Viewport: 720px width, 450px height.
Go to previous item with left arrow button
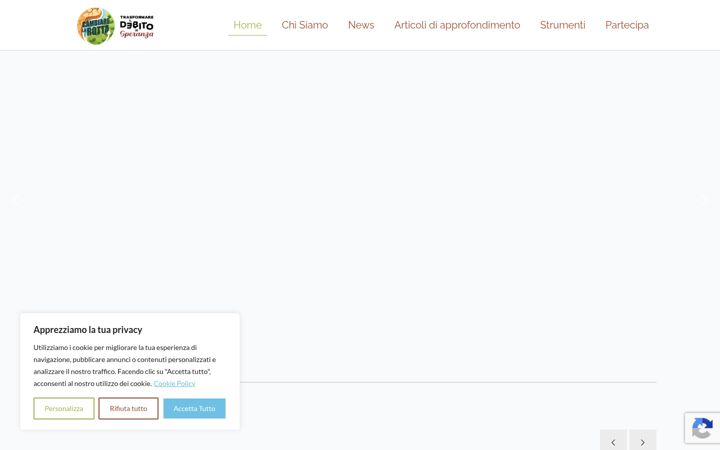pyautogui.click(x=613, y=442)
